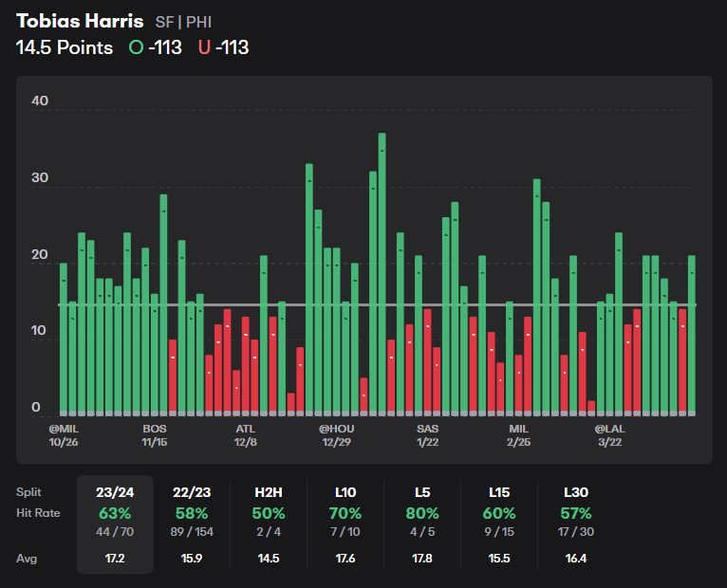727x588 pixels.
Task: Click the 10 y-axis label
Action: tap(39, 330)
